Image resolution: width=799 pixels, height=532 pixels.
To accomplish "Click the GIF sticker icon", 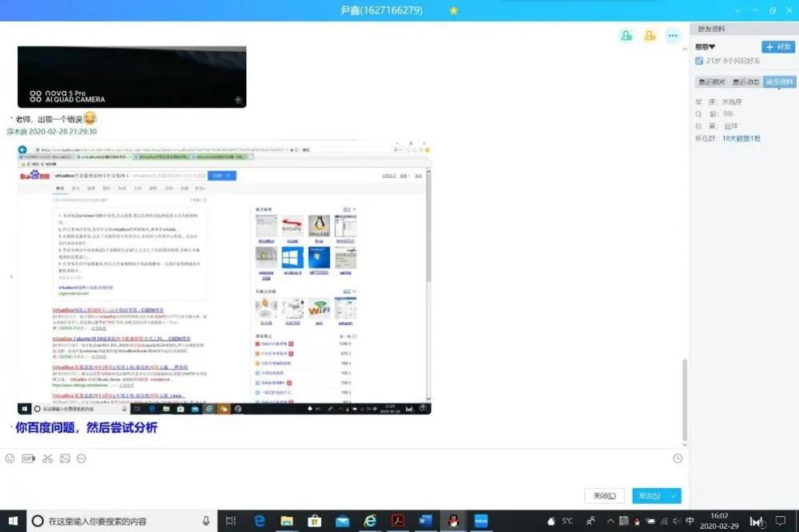I will click(x=29, y=459).
